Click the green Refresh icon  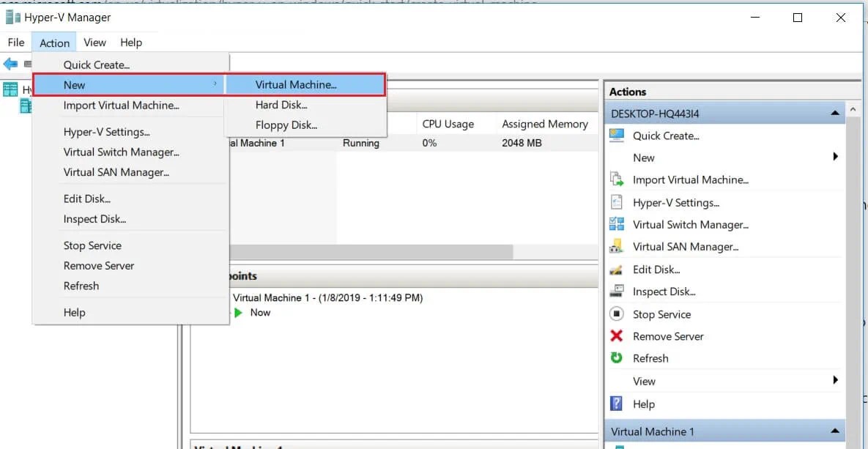(615, 357)
